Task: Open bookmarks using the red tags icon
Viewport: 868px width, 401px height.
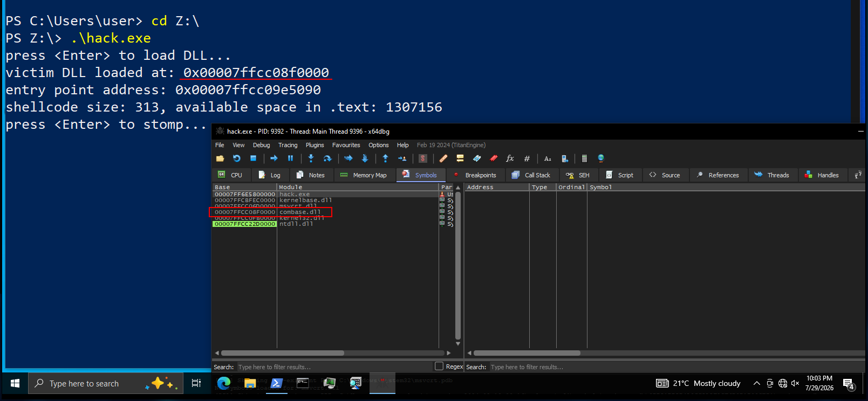Action: [x=494, y=158]
